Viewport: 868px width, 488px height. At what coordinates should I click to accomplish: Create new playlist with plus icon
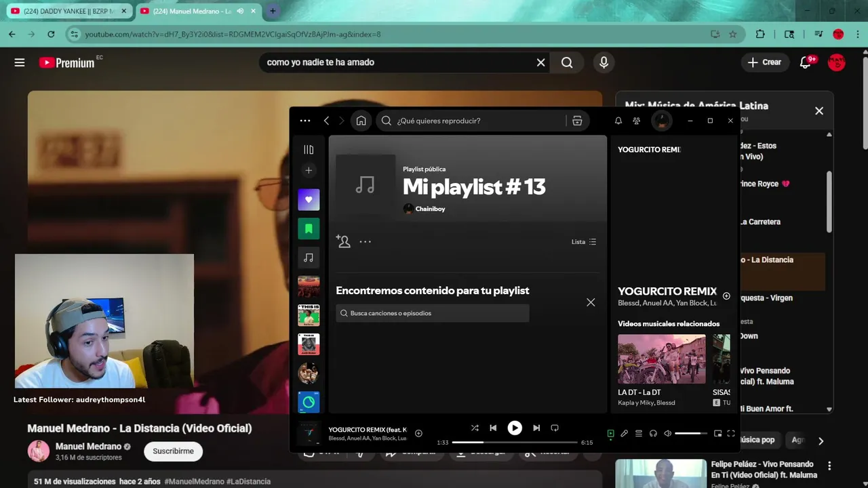[309, 170]
